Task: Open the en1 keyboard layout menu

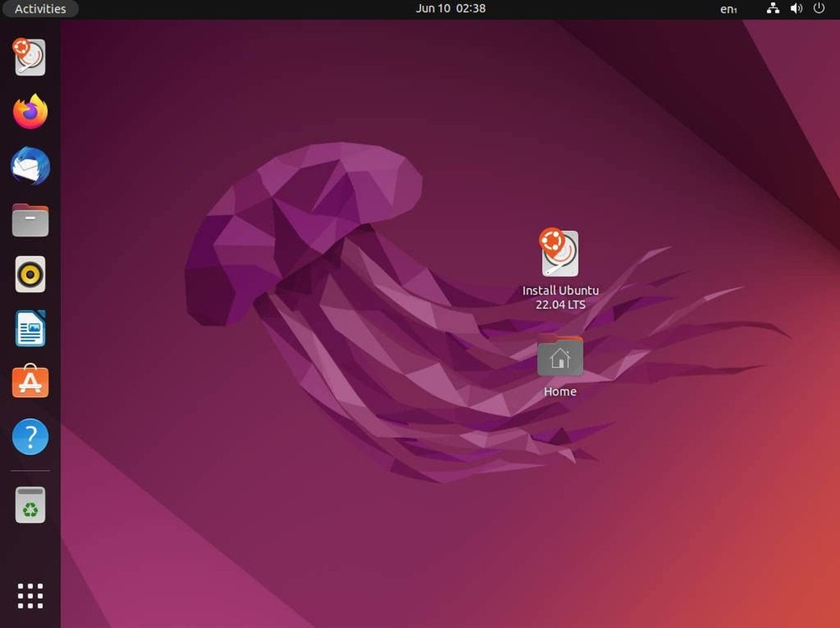Action: click(x=727, y=8)
